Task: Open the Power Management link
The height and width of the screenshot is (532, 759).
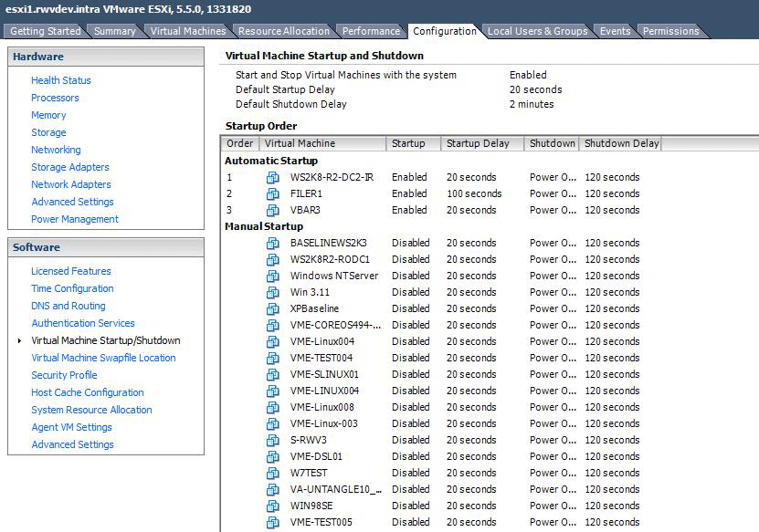Action: point(75,219)
